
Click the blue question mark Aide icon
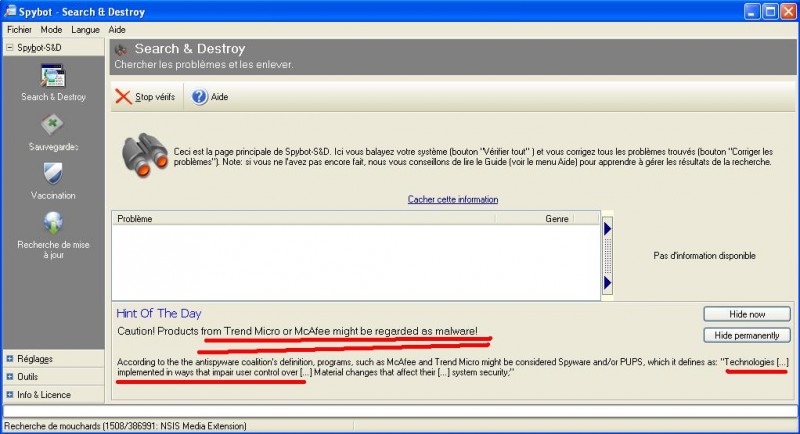pos(199,96)
